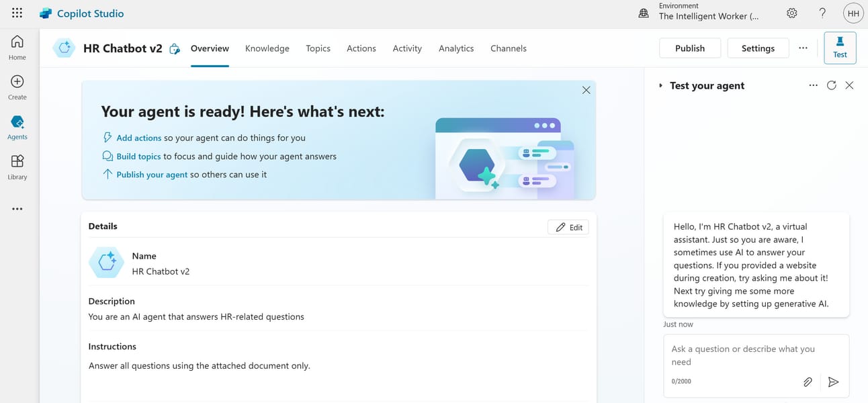Toggle the Test panel button
The height and width of the screenshot is (403, 868).
coord(840,48)
